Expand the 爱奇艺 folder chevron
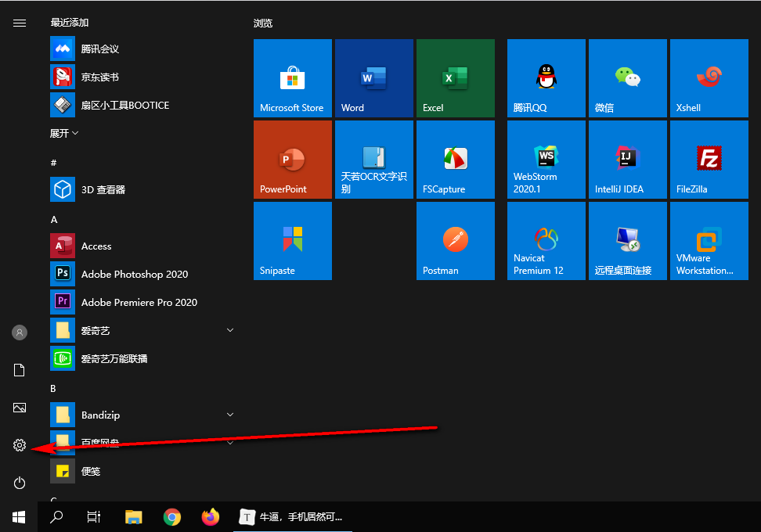Screen dimensions: 761x532 click(x=230, y=331)
